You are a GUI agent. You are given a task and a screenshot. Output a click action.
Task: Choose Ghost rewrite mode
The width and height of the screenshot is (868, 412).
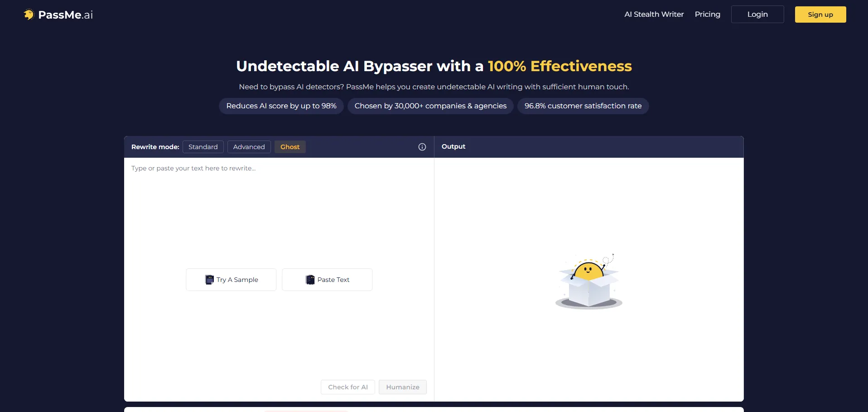pyautogui.click(x=290, y=147)
